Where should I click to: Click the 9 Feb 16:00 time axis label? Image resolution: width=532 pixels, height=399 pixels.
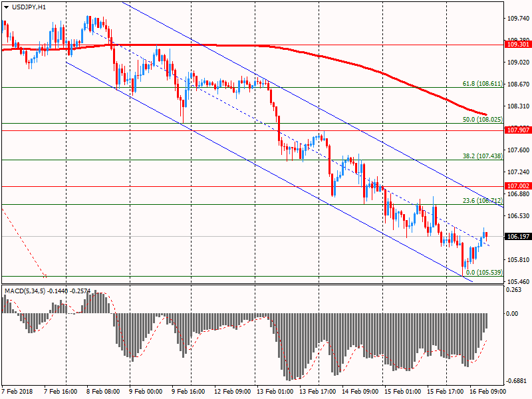(188, 392)
